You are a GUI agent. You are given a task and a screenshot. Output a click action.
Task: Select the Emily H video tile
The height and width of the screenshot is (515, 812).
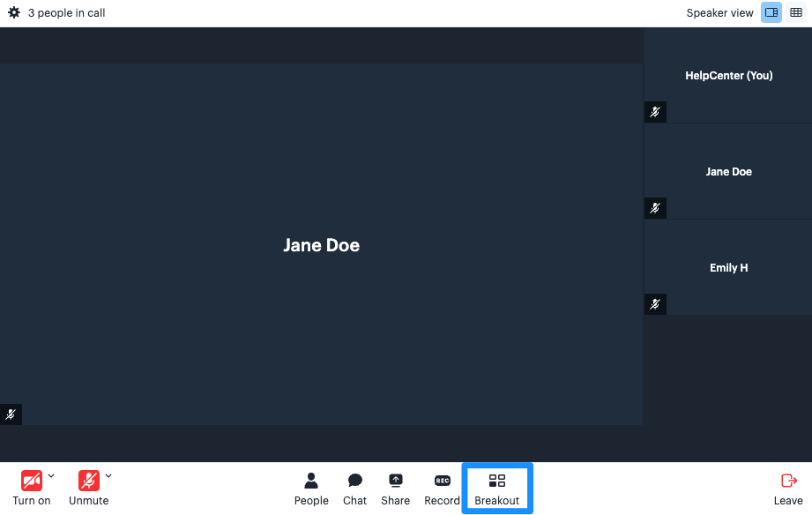point(728,267)
